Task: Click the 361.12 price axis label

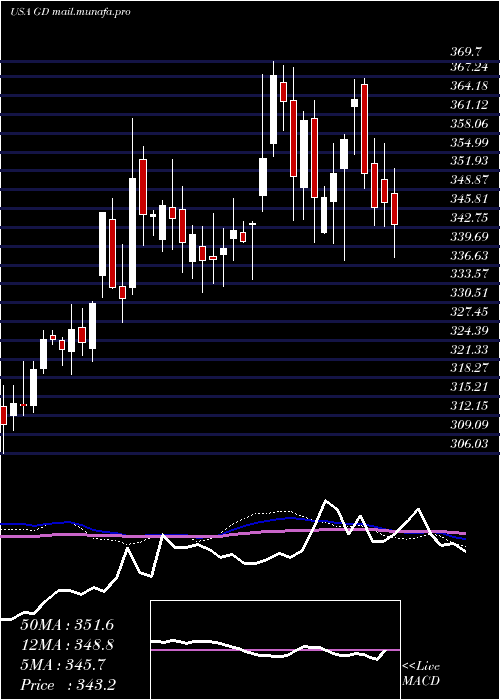Action: 469,104
